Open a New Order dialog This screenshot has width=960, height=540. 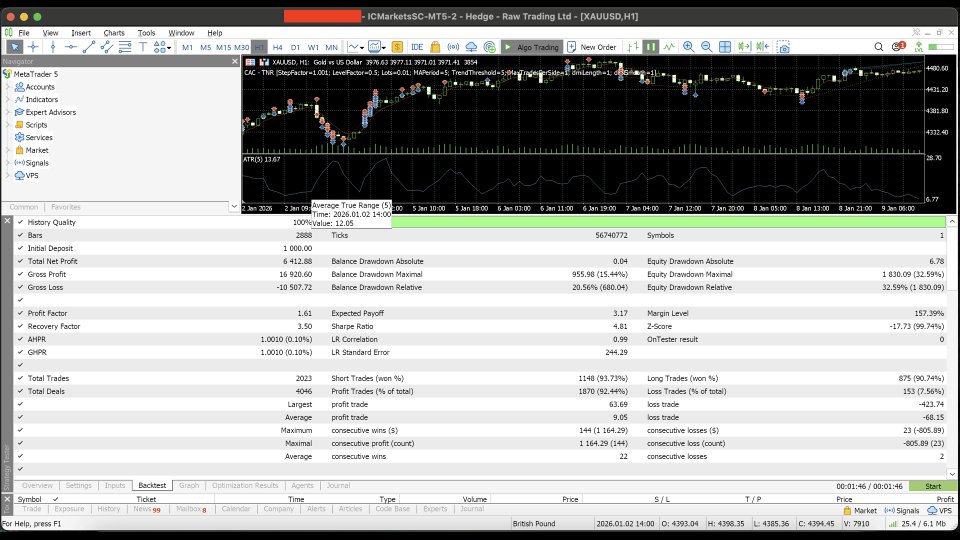click(591, 47)
